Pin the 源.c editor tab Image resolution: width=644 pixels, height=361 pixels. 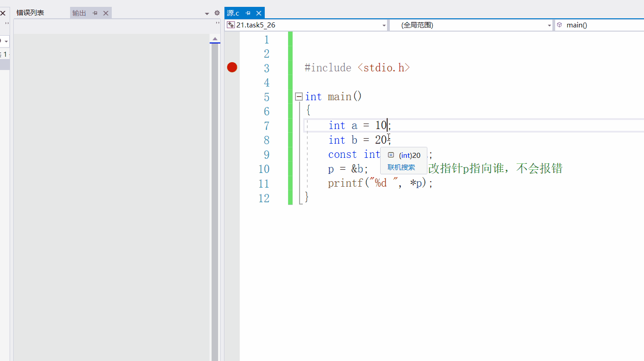click(x=248, y=13)
